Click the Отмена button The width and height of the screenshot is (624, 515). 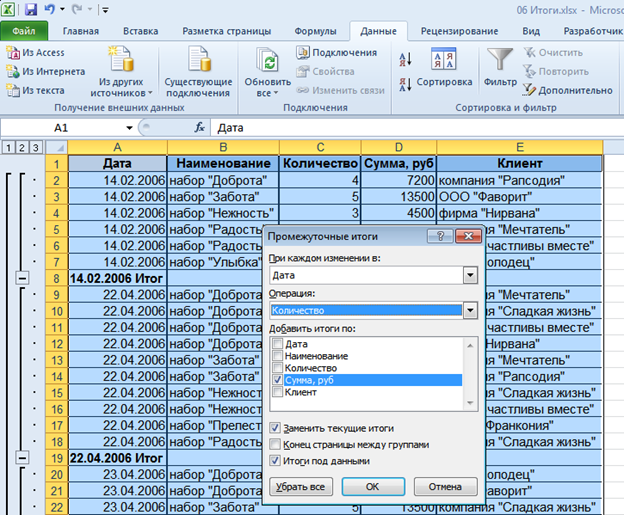click(445, 487)
